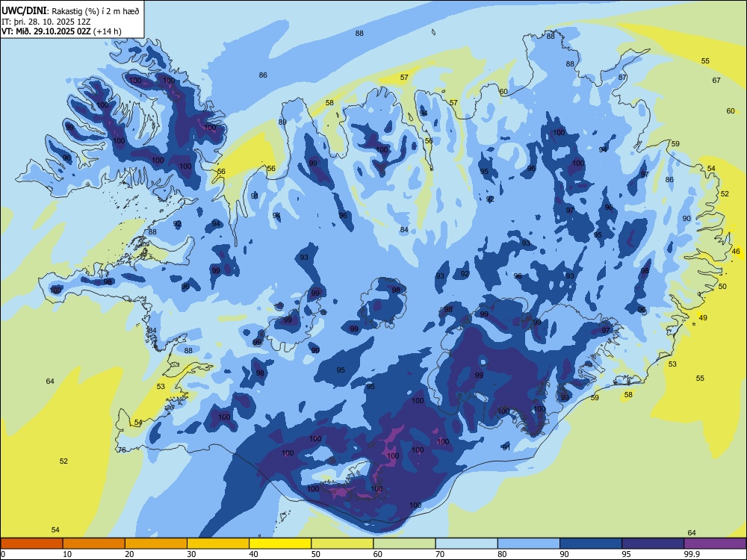
Task: Click the purple legend swatch above 99.9
Action: (715, 544)
